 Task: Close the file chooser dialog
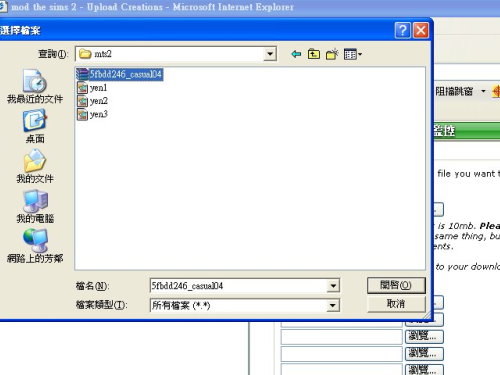(x=421, y=31)
